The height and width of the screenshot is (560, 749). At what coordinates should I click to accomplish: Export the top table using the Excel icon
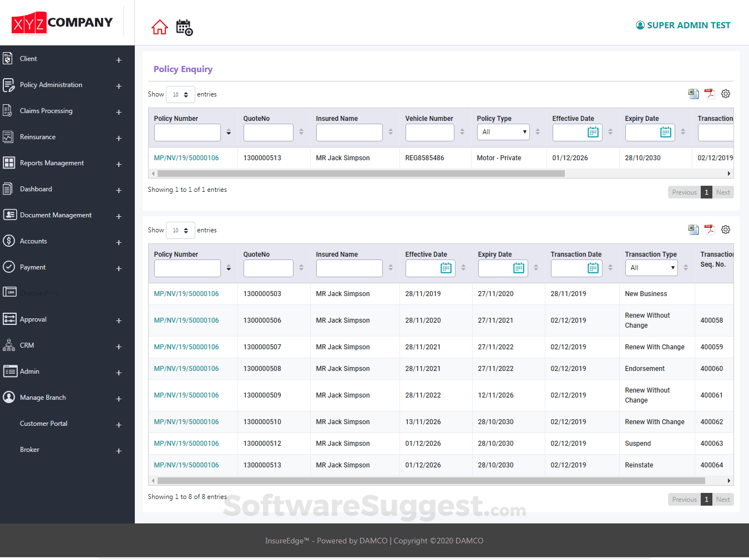point(693,93)
